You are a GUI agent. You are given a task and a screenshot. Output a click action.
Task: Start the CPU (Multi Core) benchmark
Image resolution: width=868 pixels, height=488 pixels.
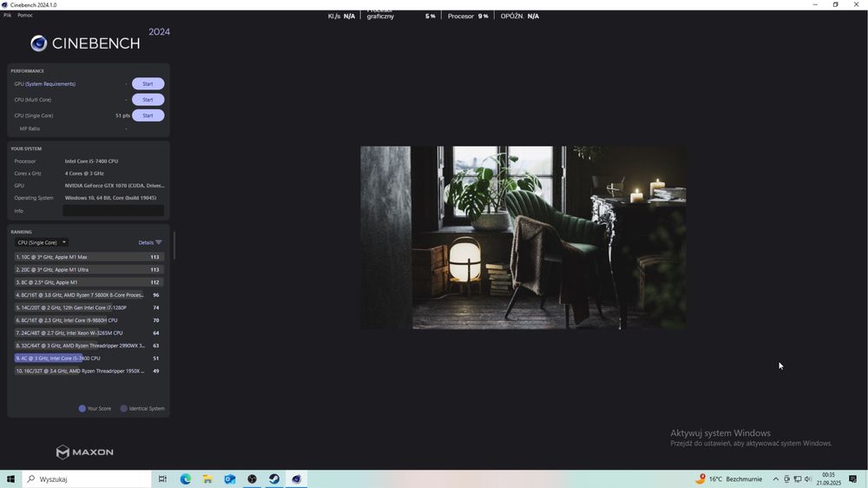point(148,100)
